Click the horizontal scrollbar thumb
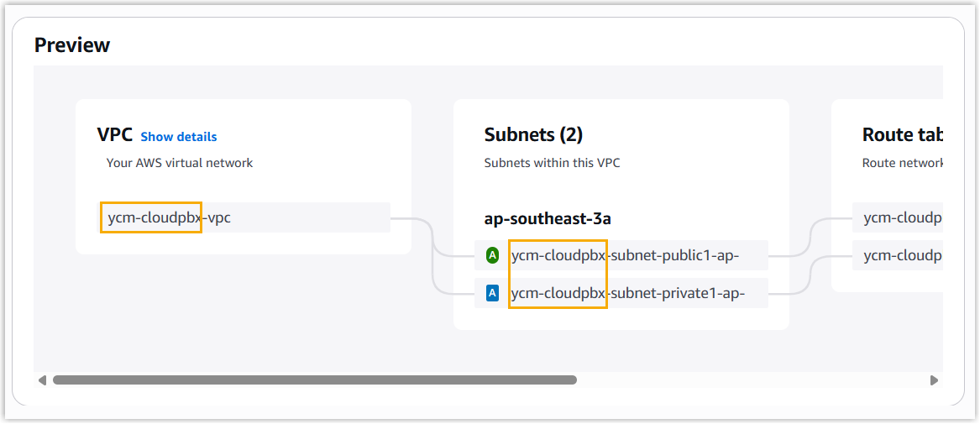This screenshot has height=424, width=980. [x=314, y=380]
